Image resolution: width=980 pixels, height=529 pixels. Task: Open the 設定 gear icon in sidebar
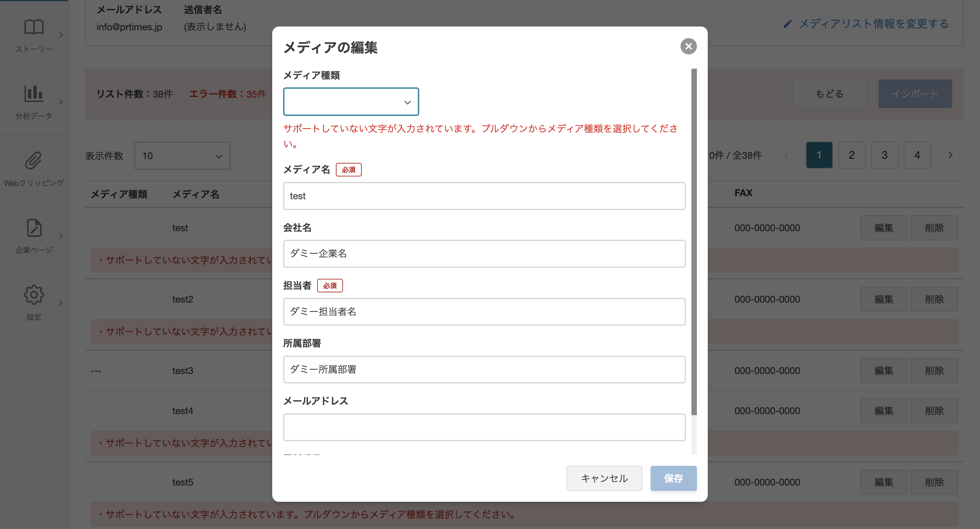click(34, 294)
